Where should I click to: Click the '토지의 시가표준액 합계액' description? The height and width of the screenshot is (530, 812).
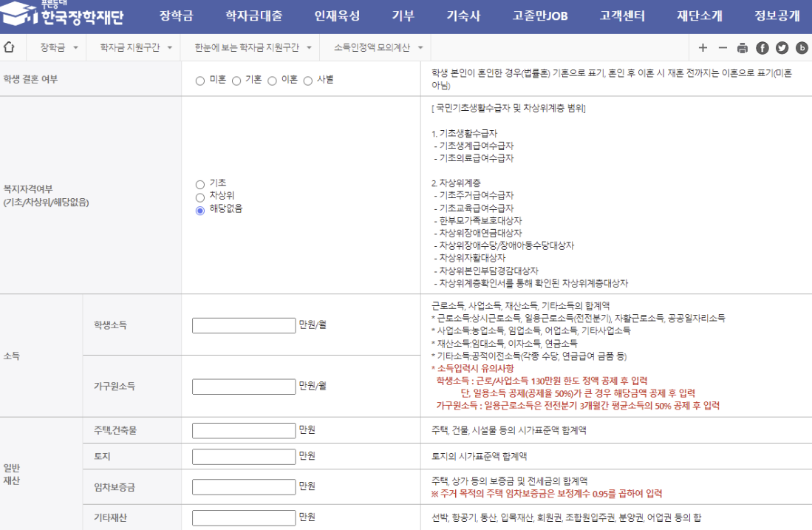[x=479, y=456]
